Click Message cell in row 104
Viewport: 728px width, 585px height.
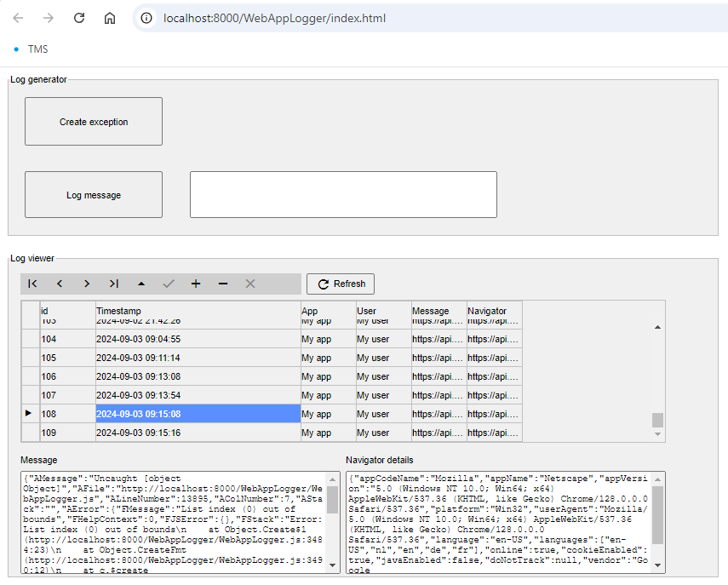439,339
